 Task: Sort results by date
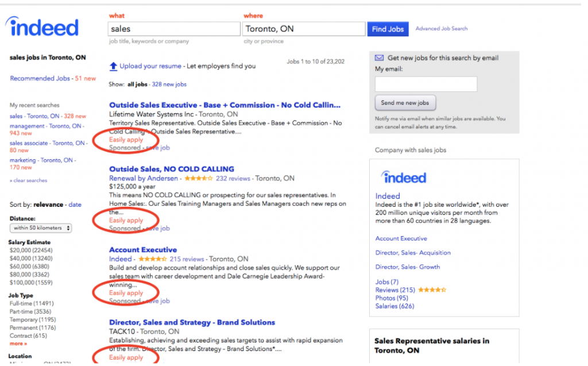75,205
